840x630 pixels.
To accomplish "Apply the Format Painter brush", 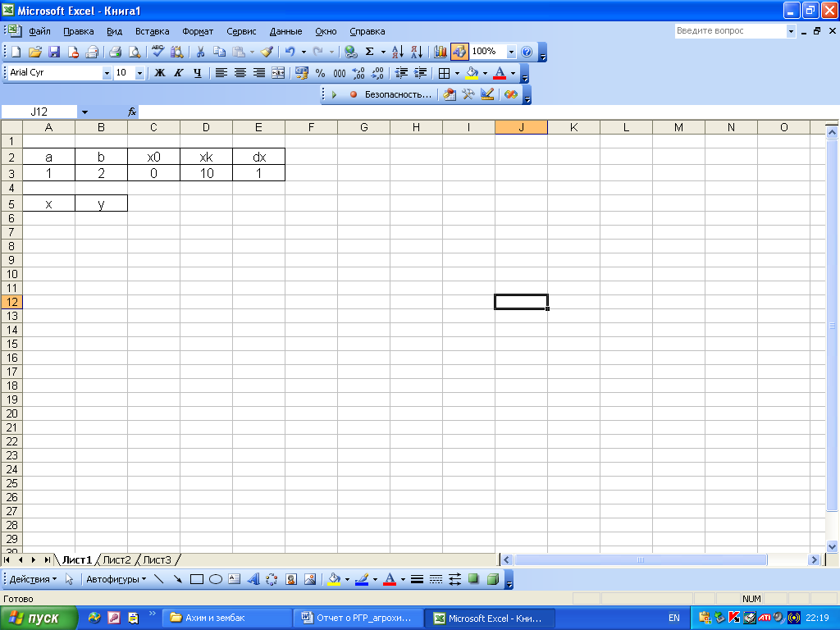I will (x=267, y=52).
